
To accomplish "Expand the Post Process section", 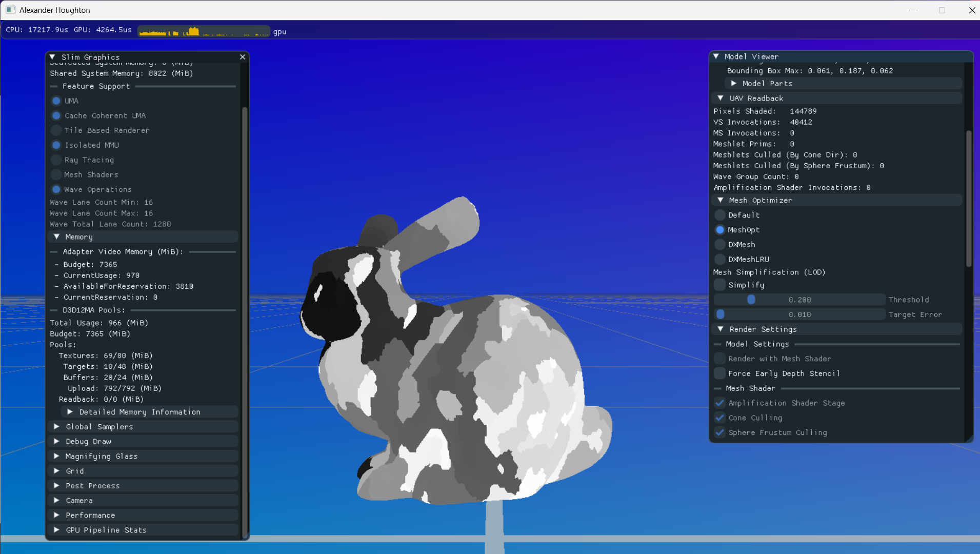I will coord(57,486).
